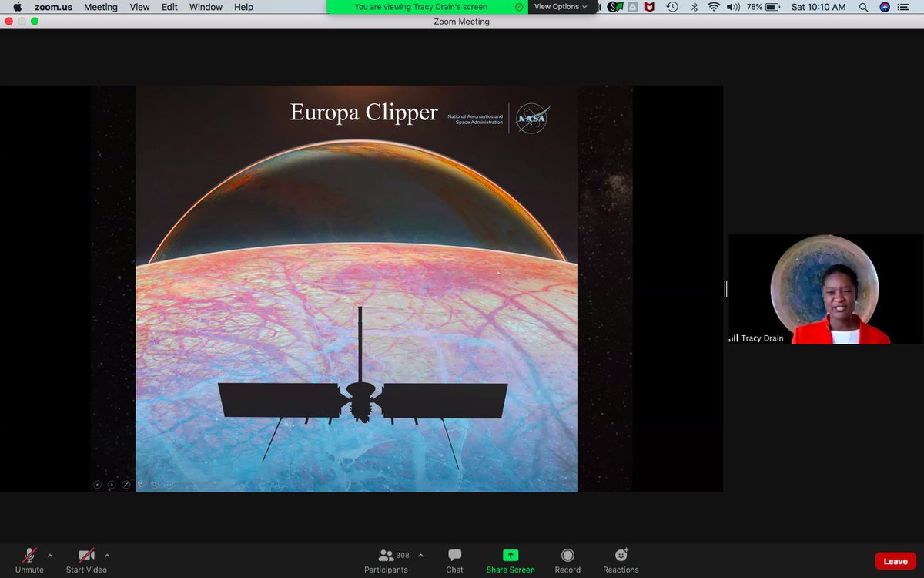This screenshot has height=578, width=924.
Task: Open the Help menu
Action: click(x=244, y=7)
